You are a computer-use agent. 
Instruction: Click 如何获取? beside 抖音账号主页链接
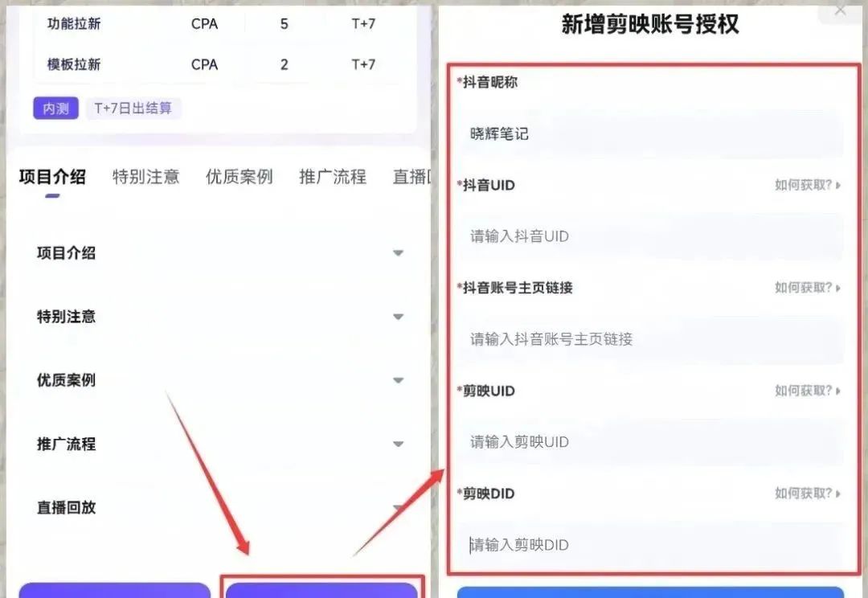pos(808,288)
